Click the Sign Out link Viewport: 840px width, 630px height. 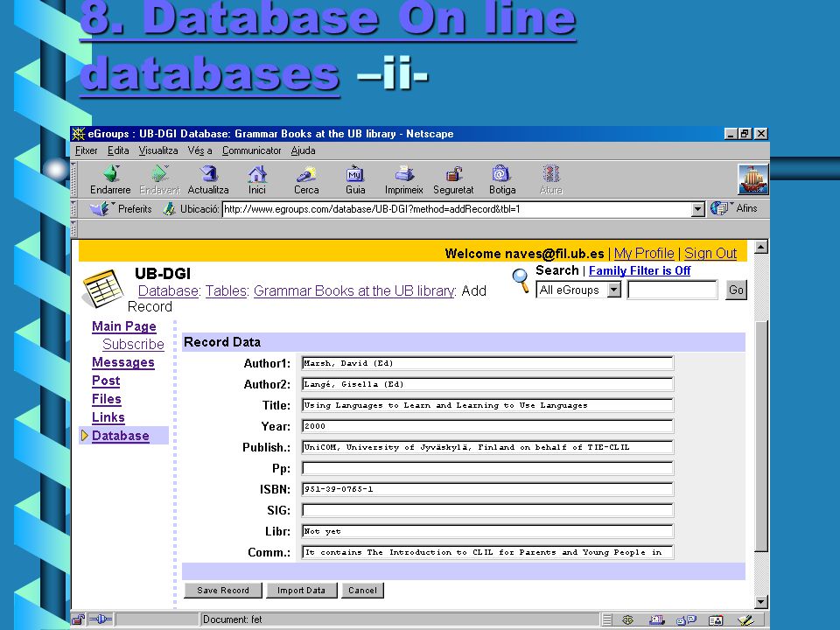click(710, 254)
